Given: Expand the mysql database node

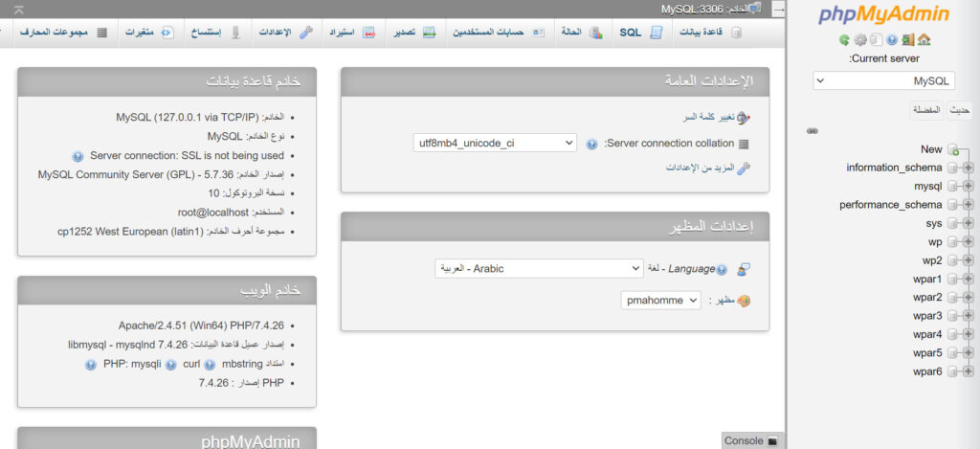Looking at the screenshot, I should click(969, 187).
